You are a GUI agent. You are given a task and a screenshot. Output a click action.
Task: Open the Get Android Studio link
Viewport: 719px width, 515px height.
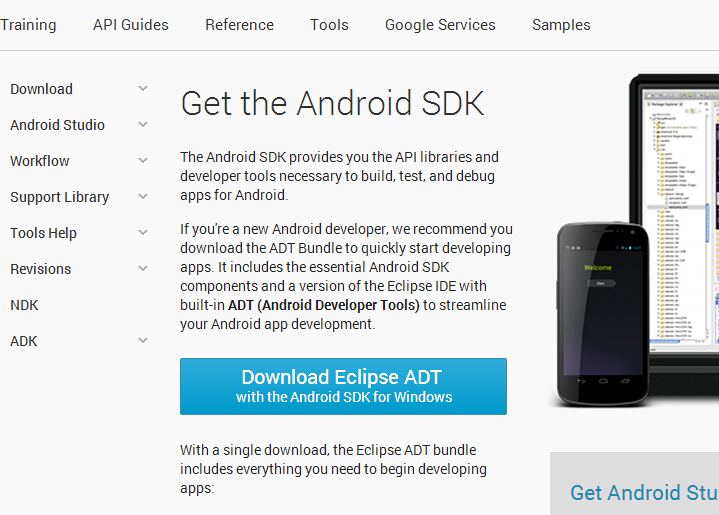click(644, 493)
